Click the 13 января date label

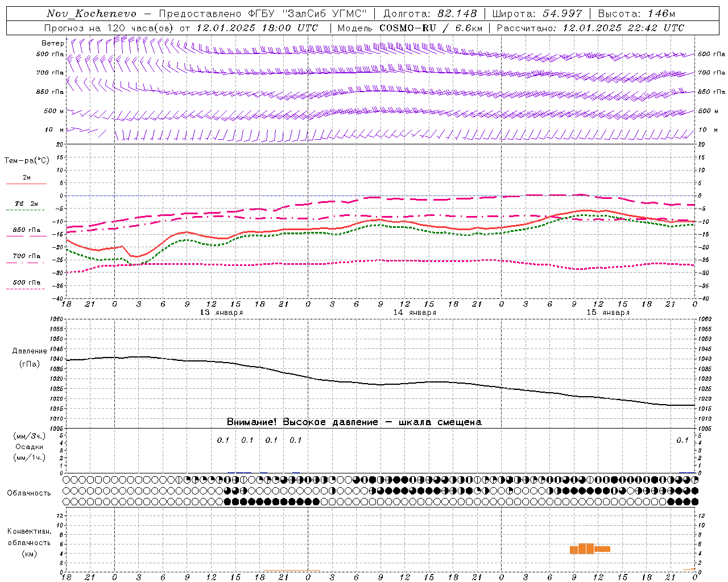[221, 313]
